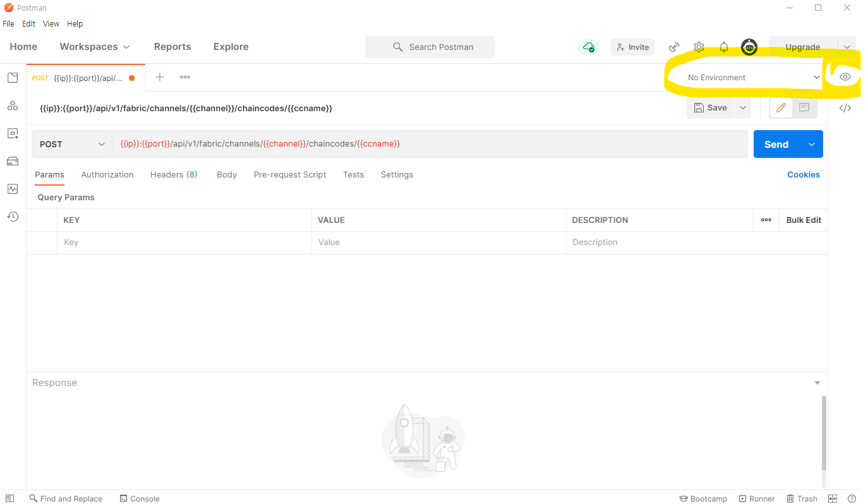Click the Invite button

633,47
